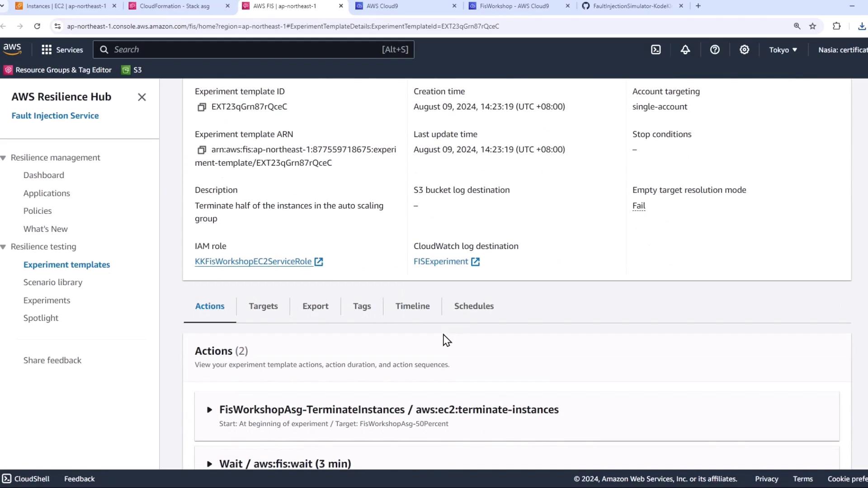Expand the Wait aws:fis:wait action
868x488 pixels.
(x=209, y=464)
